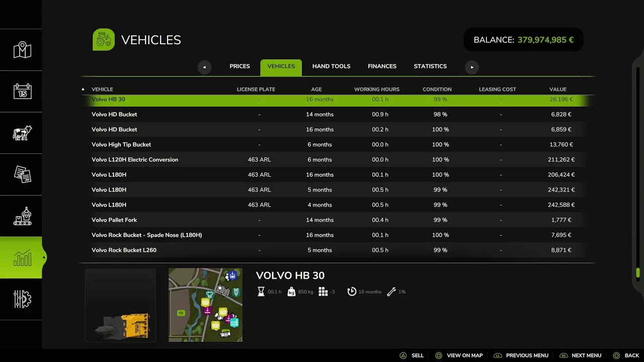Click the clock age icon showing 16 months
Screen dimensions: 644x362
tap(352, 292)
